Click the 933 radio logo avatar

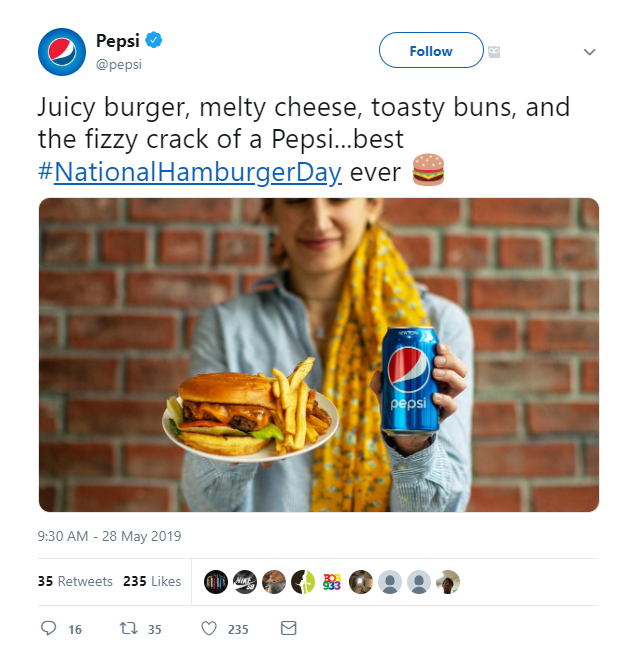point(332,582)
